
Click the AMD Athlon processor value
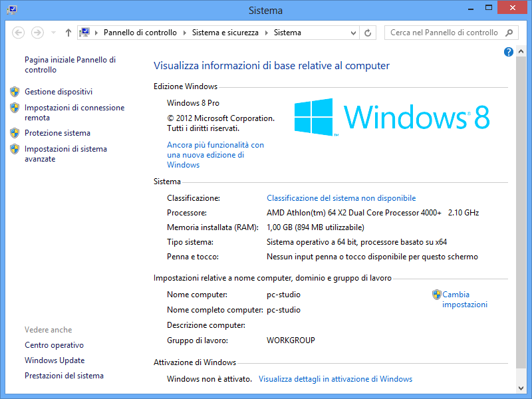click(x=372, y=213)
